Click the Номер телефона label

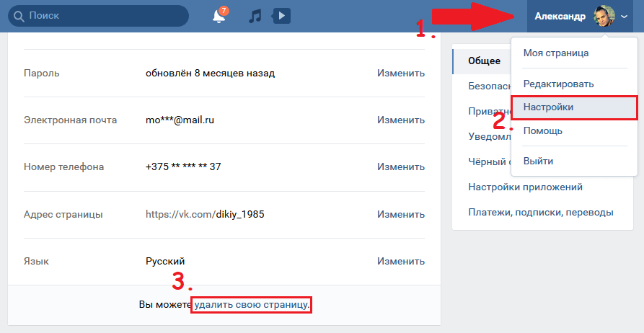click(63, 166)
